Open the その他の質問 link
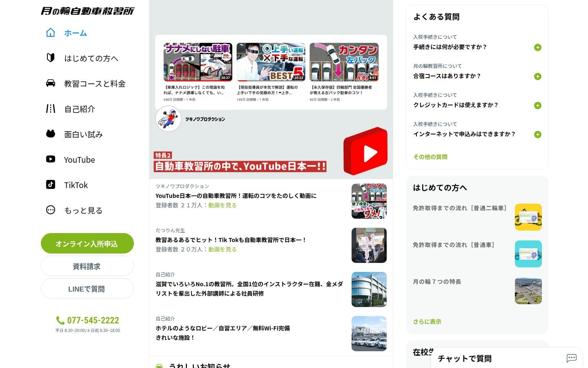This screenshot has width=588, height=368. [430, 157]
